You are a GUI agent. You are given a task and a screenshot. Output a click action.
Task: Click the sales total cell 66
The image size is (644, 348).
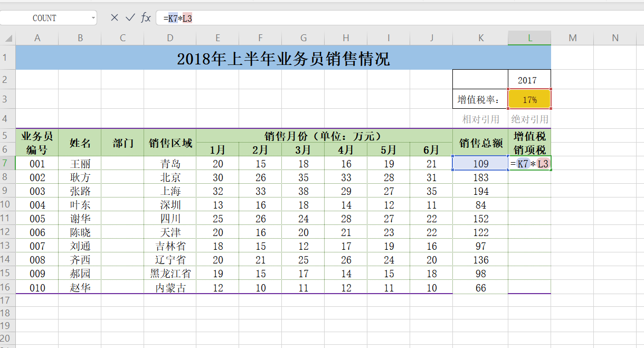tap(480, 287)
